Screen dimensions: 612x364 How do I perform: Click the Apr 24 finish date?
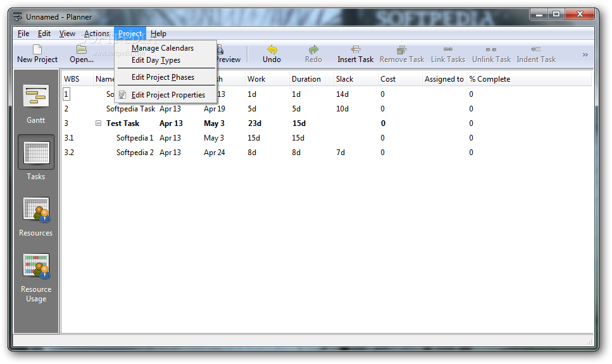coord(215,153)
